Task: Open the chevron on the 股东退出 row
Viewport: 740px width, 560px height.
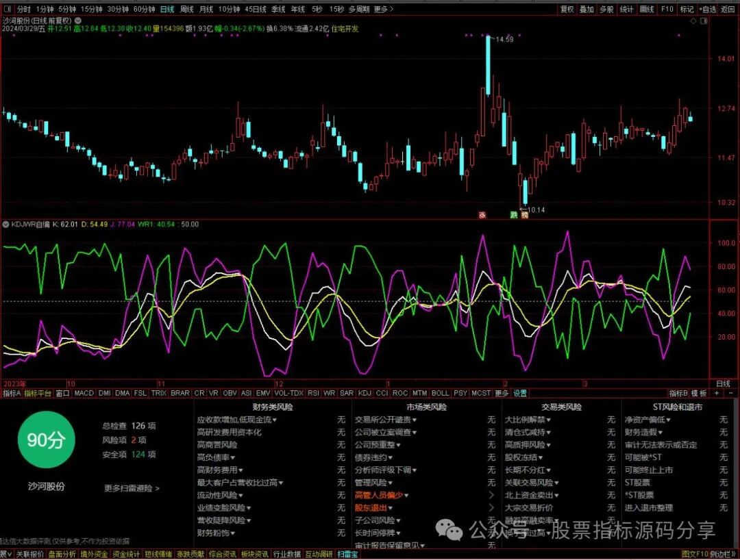Action: pos(491,508)
